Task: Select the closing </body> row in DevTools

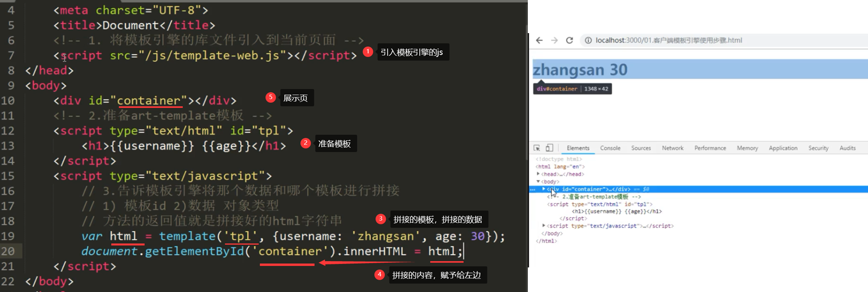Action: click(552, 233)
